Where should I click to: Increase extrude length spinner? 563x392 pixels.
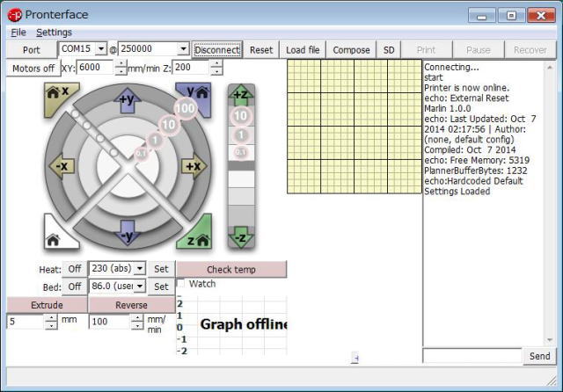(x=51, y=318)
